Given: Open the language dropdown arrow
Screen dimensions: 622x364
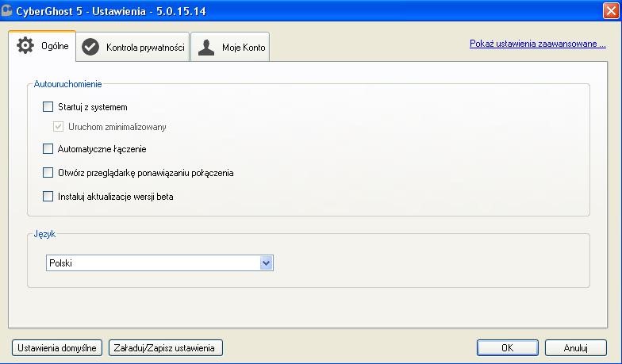Looking at the screenshot, I should [267, 263].
